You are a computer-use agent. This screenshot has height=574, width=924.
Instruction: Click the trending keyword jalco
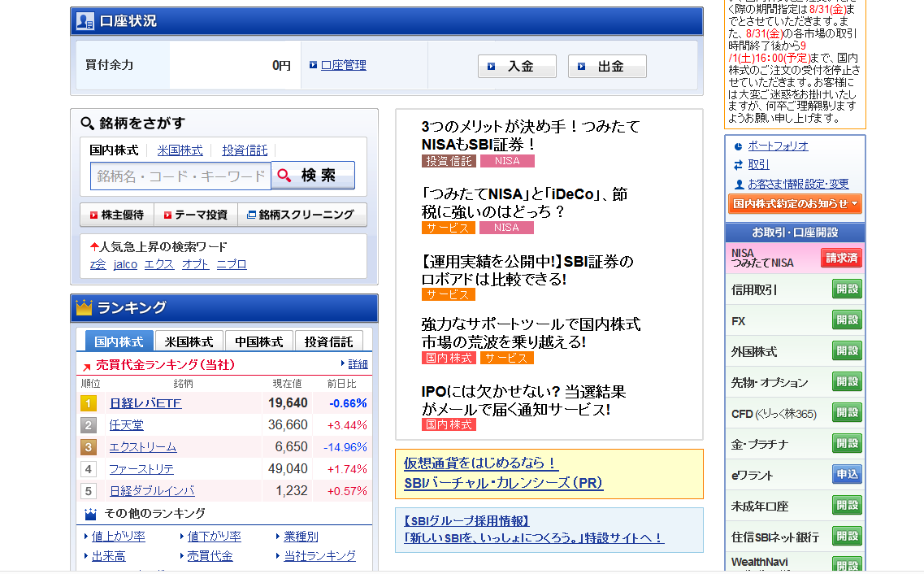coord(125,264)
